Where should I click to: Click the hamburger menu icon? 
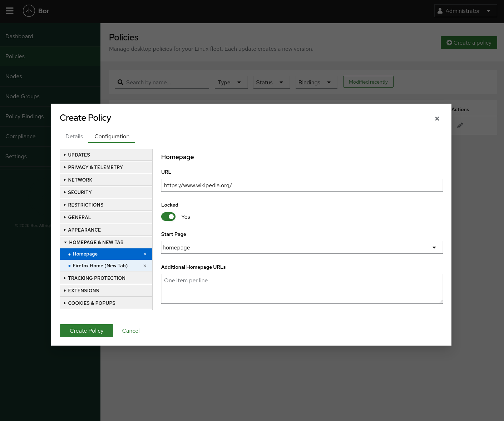pos(10,11)
